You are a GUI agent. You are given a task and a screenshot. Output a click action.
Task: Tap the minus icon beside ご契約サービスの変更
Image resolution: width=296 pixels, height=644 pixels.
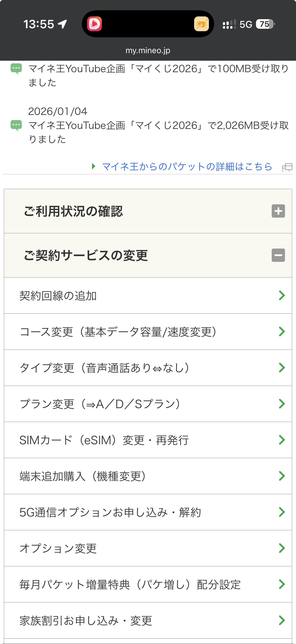pos(278,255)
